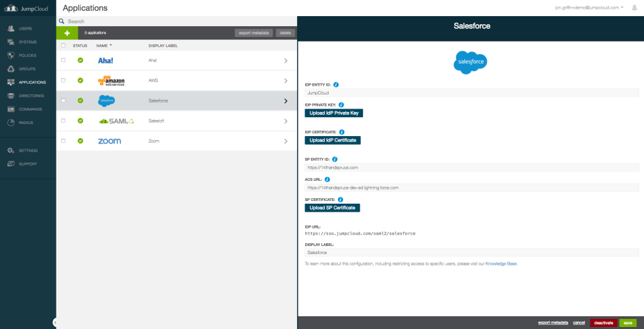Add a new application with plus button

point(67,33)
